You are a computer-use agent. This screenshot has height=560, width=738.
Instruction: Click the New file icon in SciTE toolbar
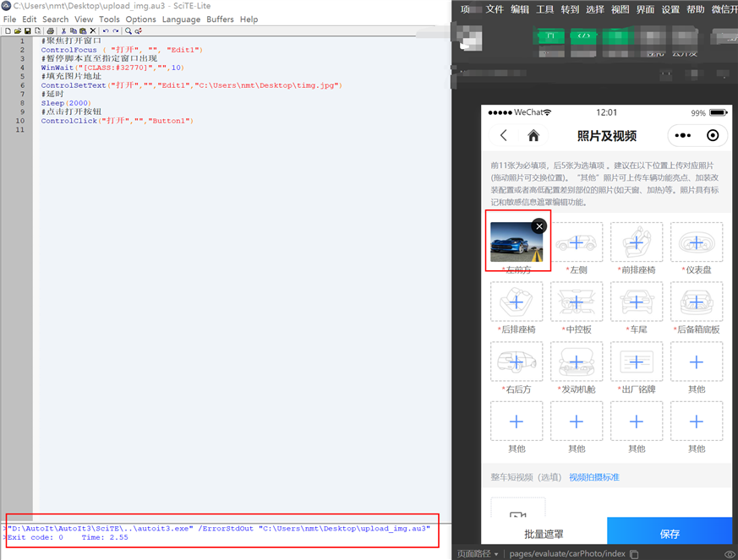8,30
